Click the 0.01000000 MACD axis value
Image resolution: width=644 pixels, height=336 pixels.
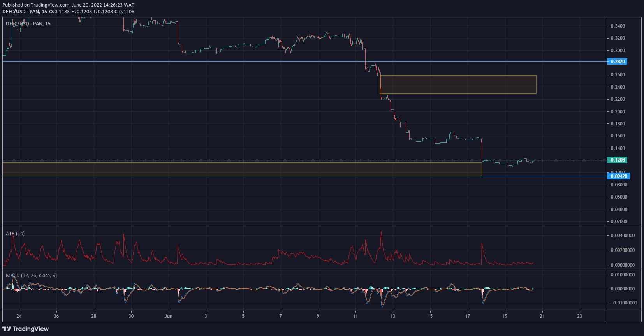(623, 275)
